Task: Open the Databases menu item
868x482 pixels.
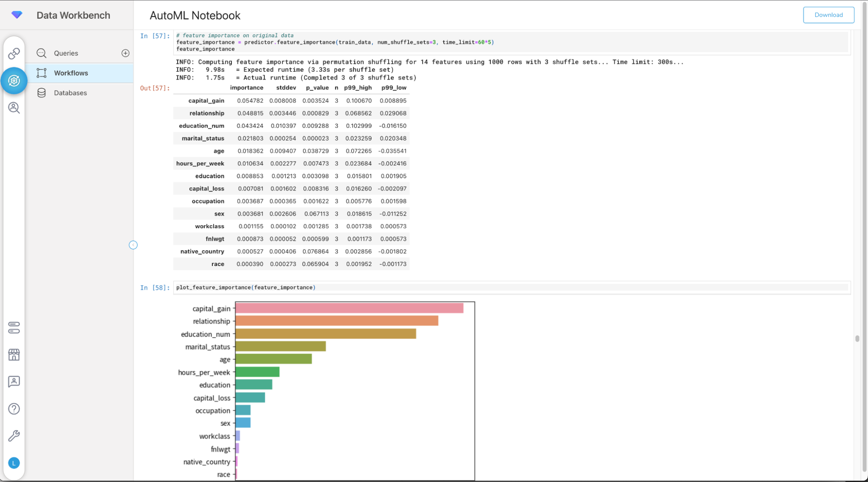Action: (70, 93)
